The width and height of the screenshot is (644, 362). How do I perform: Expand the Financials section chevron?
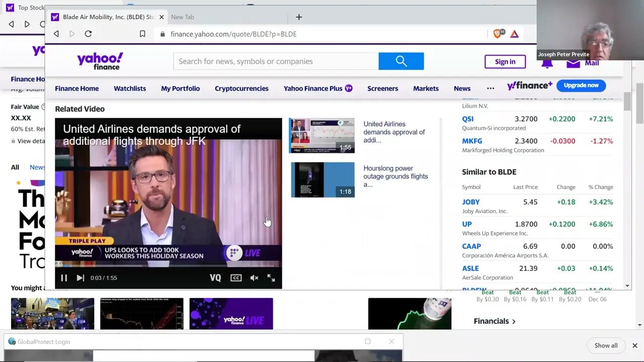[x=514, y=321]
